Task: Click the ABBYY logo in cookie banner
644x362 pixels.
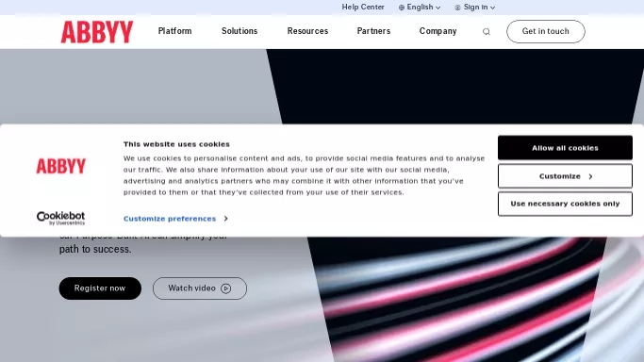Action: 60,166
